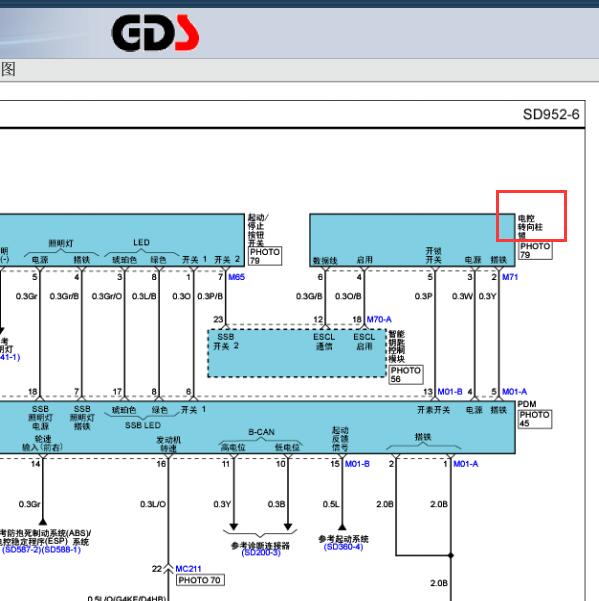599x601 pixels.
Task: Click the SSB LED label
Action: 143,425
